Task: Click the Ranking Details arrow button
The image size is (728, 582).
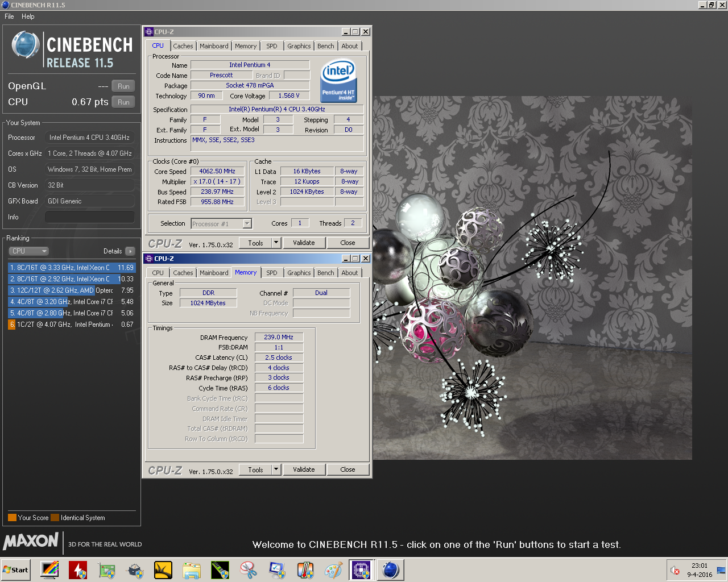Action: [x=130, y=251]
